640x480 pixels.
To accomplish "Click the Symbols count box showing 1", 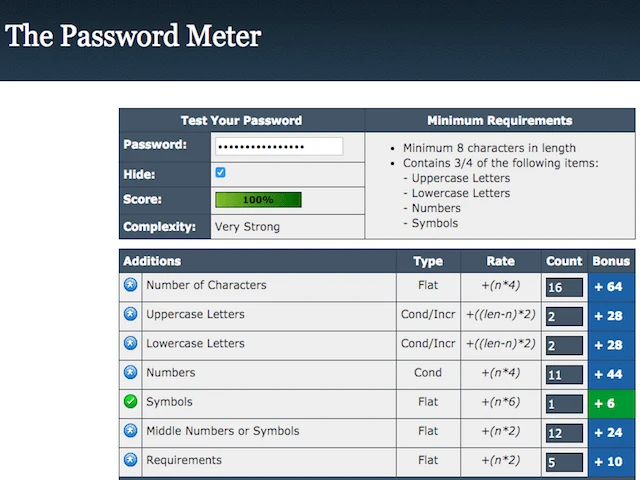I will pyautogui.click(x=564, y=405).
